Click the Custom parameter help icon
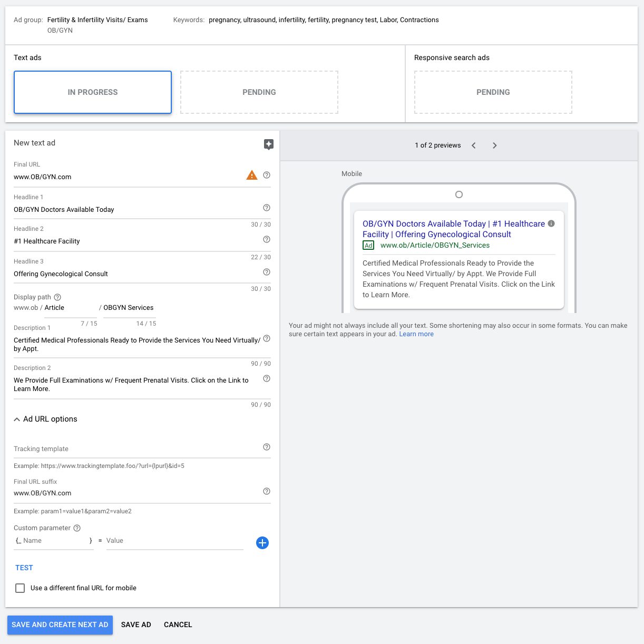The height and width of the screenshot is (644, 644). pyautogui.click(x=77, y=528)
